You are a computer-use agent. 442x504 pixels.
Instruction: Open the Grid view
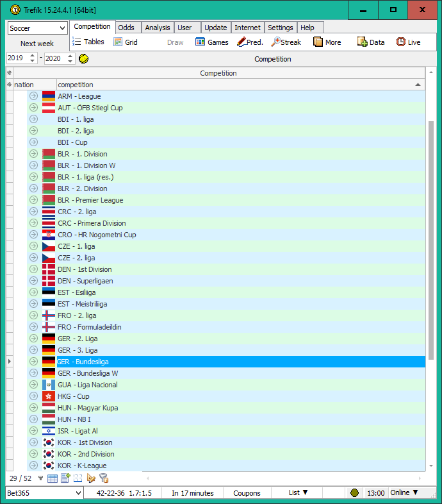pos(126,42)
